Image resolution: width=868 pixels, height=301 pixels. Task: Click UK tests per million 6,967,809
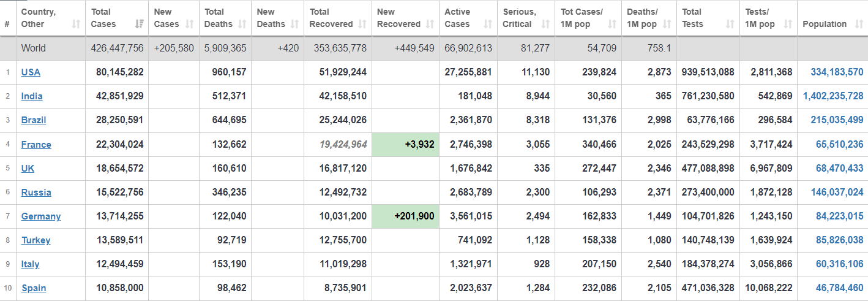771,169
